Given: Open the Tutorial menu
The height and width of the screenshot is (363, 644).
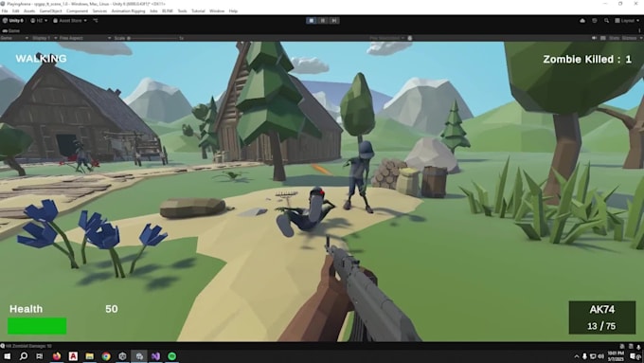Looking at the screenshot, I should pyautogui.click(x=198, y=11).
